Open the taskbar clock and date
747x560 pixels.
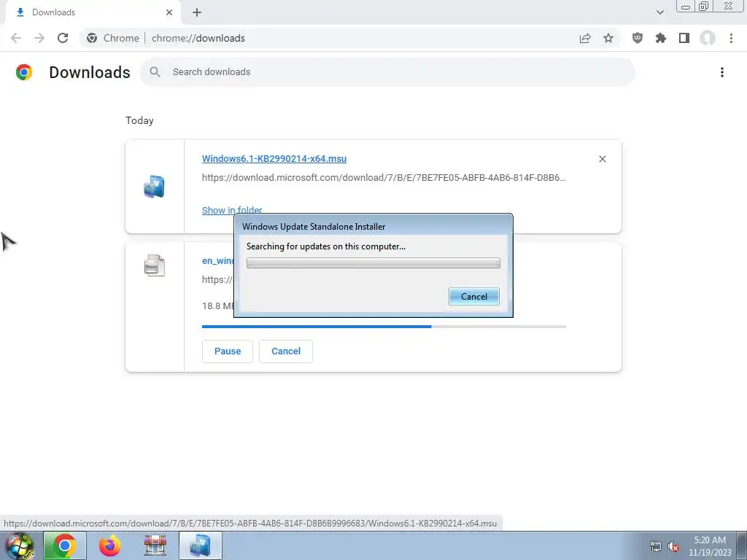(x=710, y=546)
